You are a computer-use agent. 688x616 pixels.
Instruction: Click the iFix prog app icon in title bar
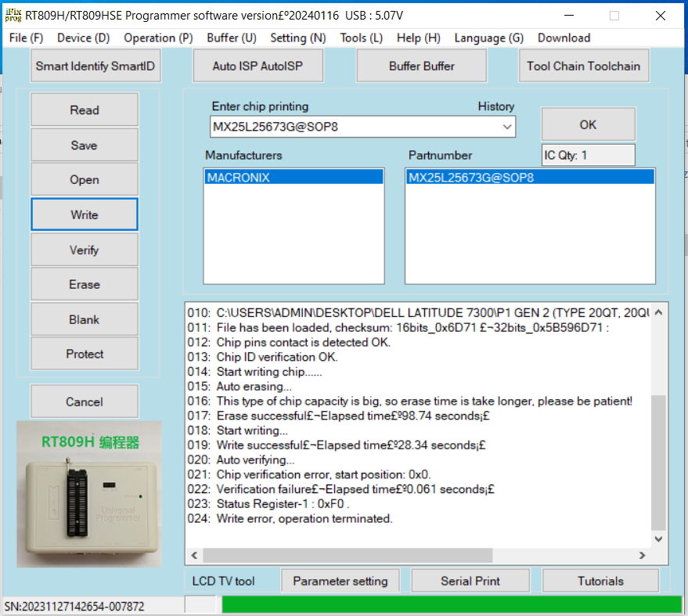[13, 15]
